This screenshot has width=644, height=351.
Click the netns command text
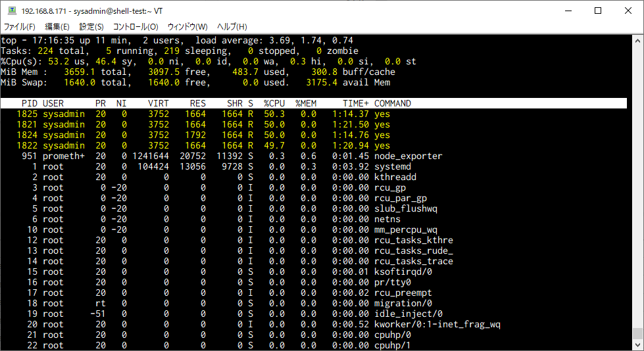coord(387,220)
